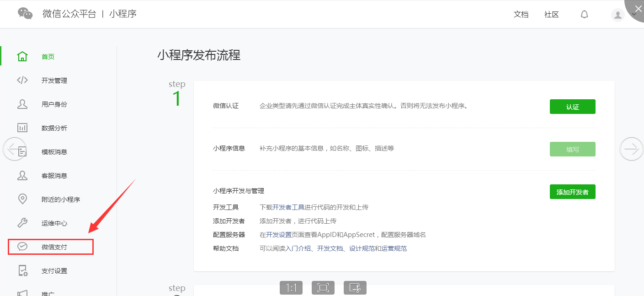Open 附近的小程序 nearby mini program settings

coord(59,199)
